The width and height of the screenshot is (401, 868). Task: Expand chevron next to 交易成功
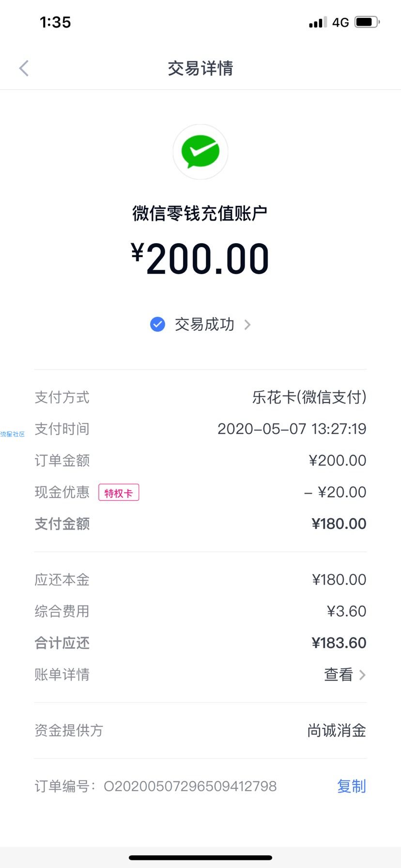coord(247,325)
